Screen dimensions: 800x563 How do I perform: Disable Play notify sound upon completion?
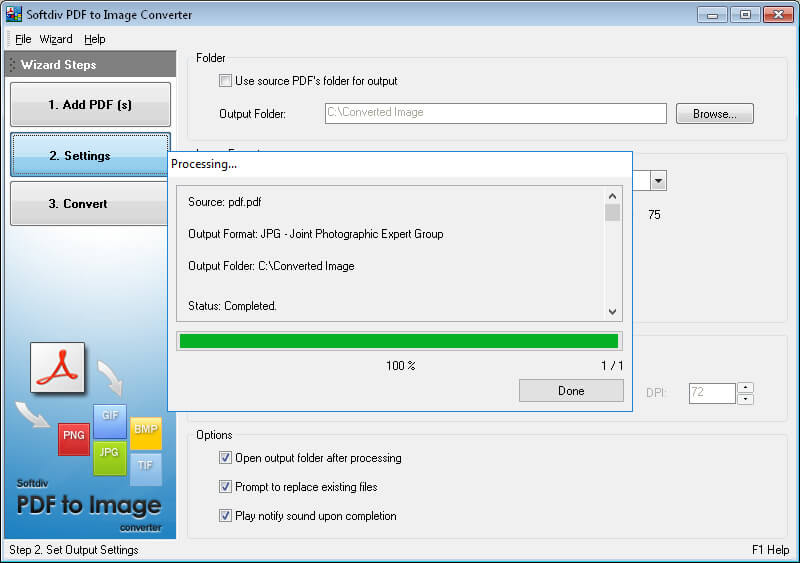tap(225, 516)
